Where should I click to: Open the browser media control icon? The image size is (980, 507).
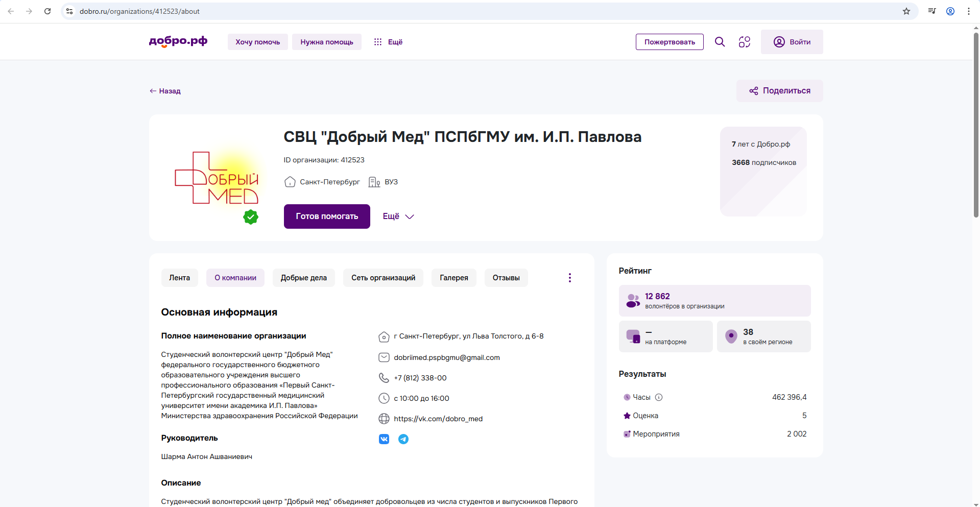click(x=932, y=11)
